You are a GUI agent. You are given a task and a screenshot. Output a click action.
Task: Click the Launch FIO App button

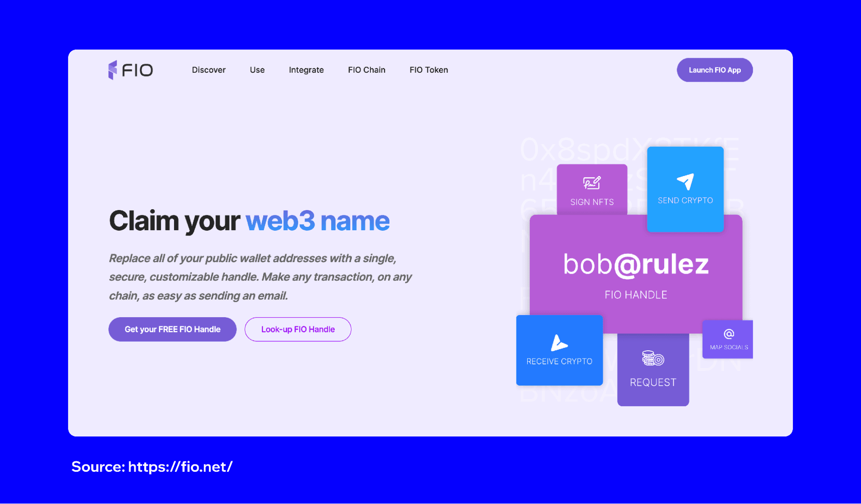pos(716,70)
